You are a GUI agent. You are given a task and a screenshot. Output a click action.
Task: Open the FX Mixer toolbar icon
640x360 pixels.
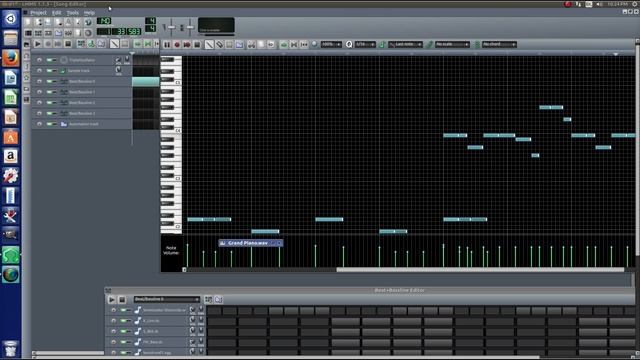pos(68,33)
